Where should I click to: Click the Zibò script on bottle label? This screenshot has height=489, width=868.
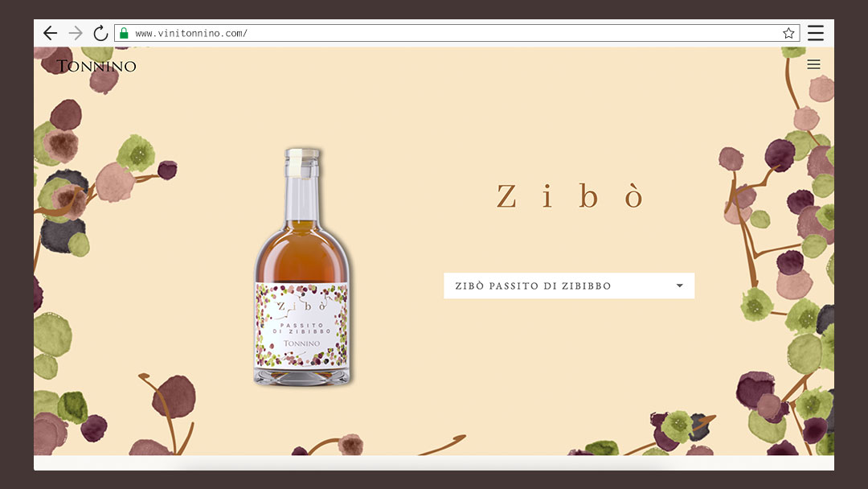pos(302,306)
